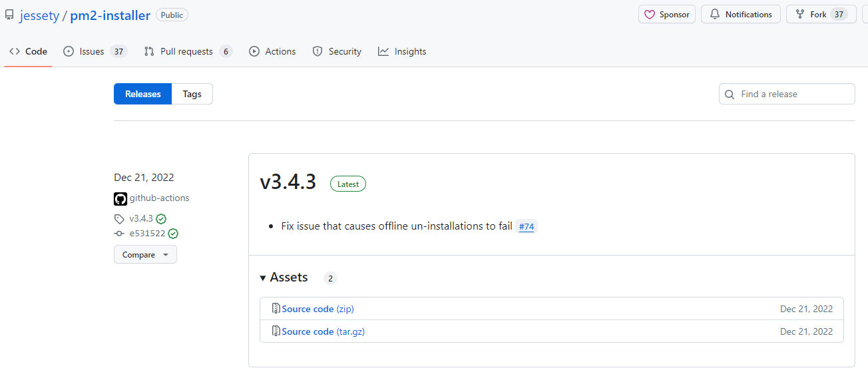
Task: Click the bell icon in Notifications
Action: click(715, 14)
